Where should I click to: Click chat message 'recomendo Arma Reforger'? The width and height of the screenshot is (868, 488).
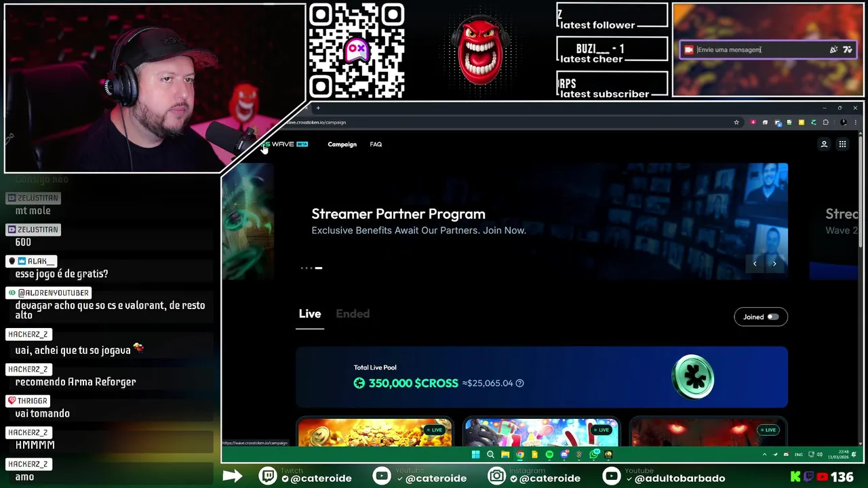point(76,382)
